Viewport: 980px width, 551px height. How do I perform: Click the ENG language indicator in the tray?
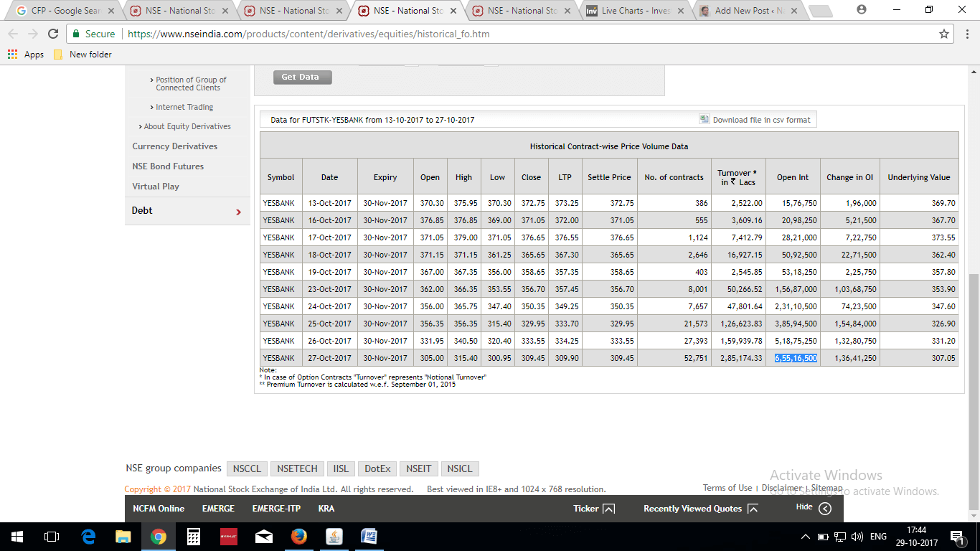pyautogui.click(x=878, y=537)
